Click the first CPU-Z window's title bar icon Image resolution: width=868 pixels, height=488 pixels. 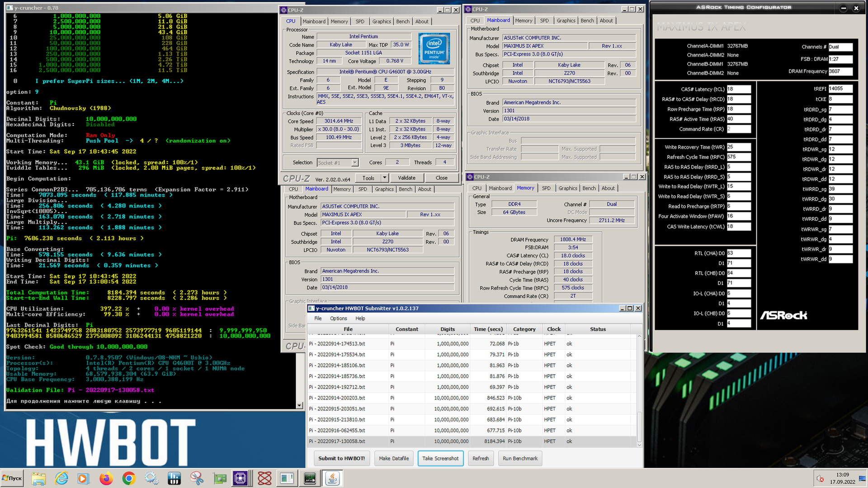(x=283, y=9)
